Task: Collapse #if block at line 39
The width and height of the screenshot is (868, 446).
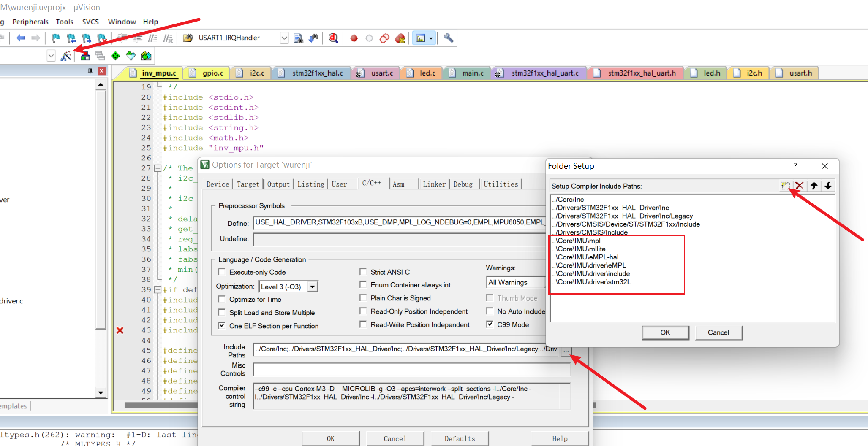Action: (x=158, y=289)
